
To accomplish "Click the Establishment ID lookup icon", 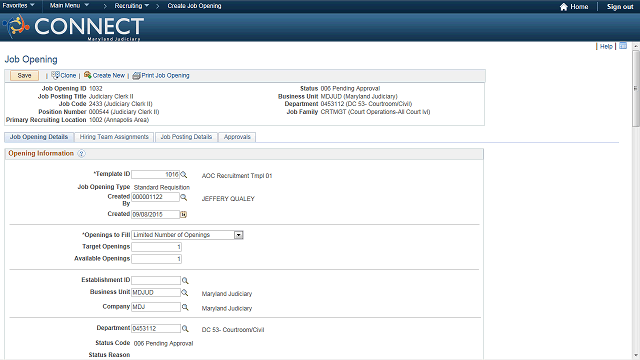I will click(185, 281).
